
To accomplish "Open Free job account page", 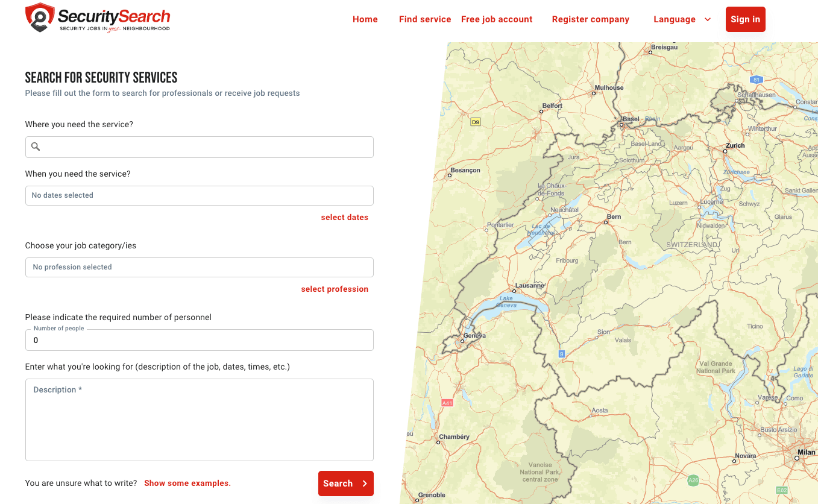I will tap(497, 19).
